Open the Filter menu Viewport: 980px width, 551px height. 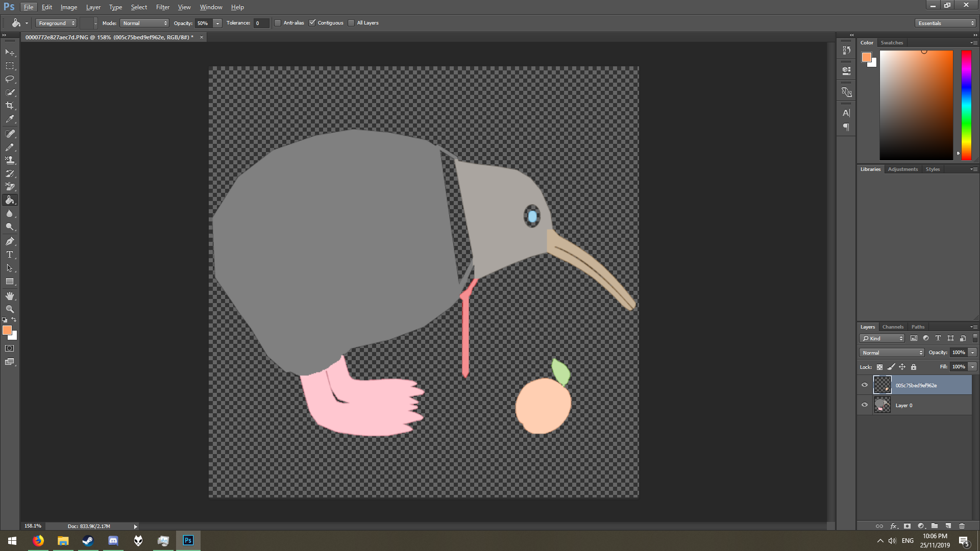162,7
